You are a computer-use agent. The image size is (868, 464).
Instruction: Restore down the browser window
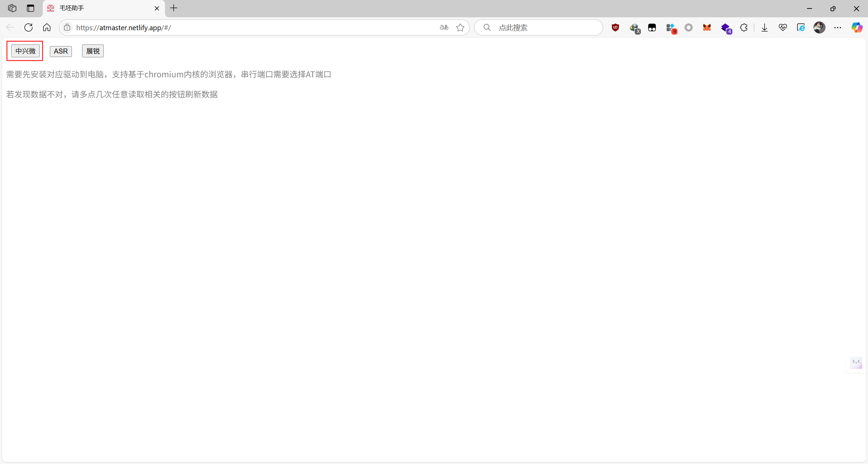click(x=833, y=8)
